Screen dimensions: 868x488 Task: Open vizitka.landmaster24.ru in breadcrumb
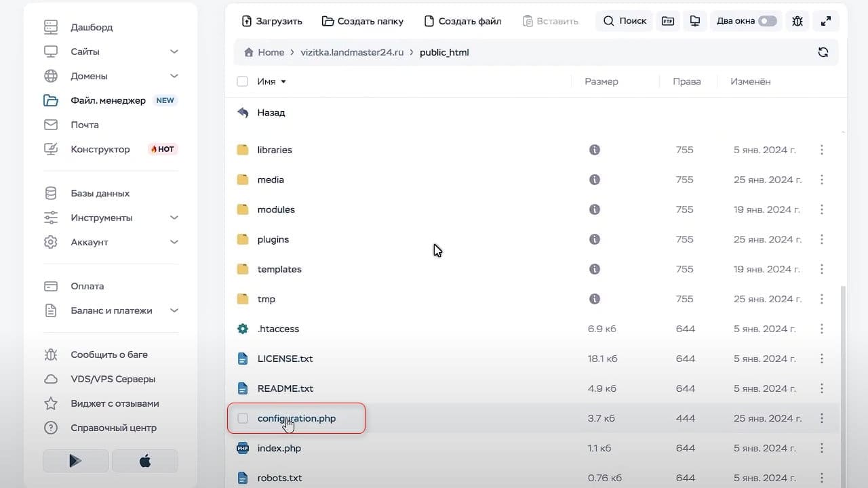coord(353,52)
